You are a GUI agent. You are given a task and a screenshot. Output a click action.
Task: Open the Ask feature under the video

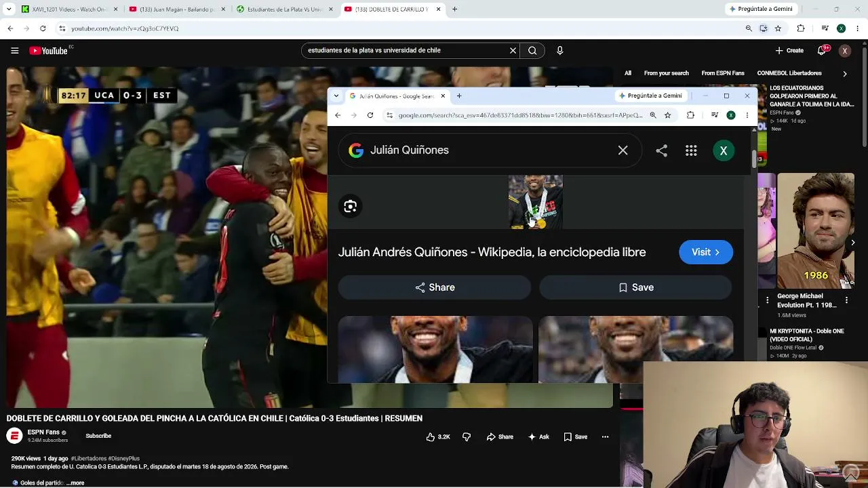(x=538, y=437)
